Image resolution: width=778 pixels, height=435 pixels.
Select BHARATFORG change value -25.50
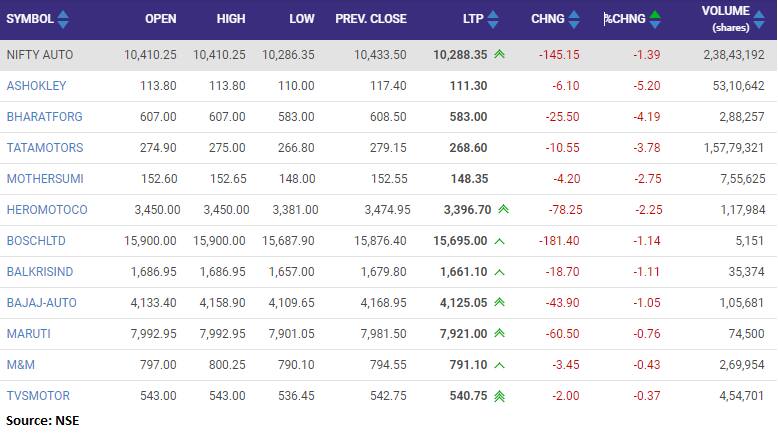tap(562, 117)
